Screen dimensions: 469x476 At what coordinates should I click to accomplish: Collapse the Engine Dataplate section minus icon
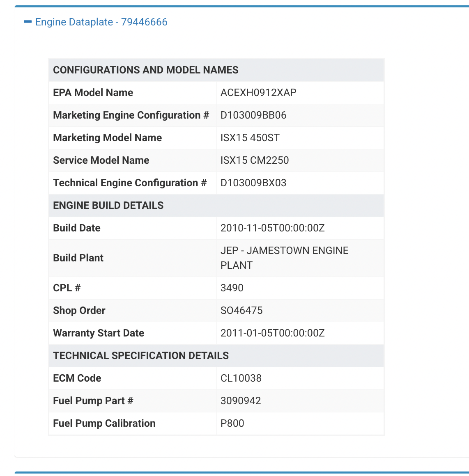pos(28,22)
